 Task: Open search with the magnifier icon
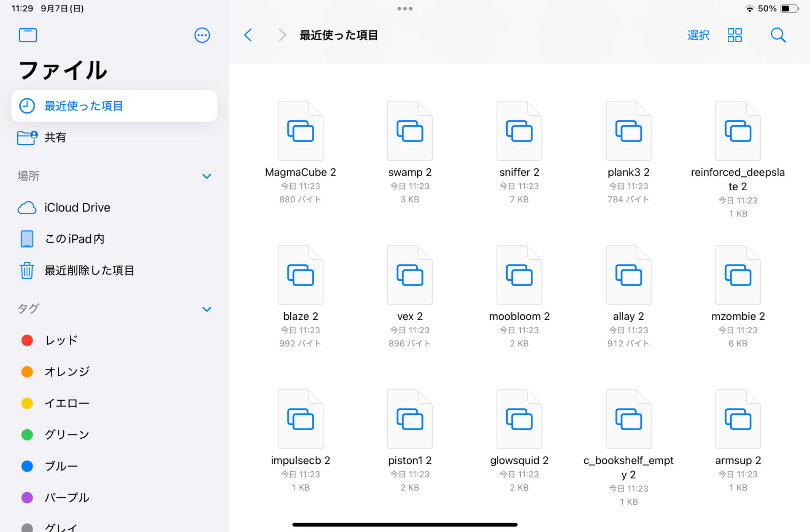pos(778,35)
